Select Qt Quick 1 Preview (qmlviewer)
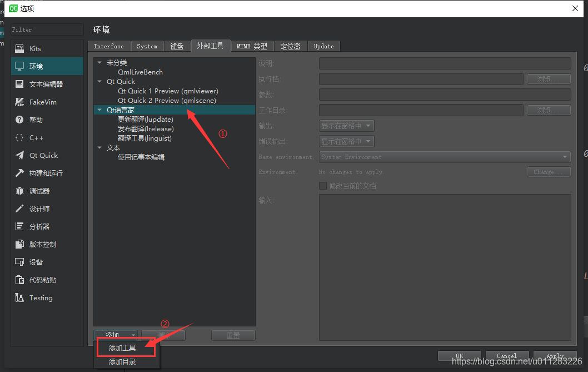 [x=168, y=91]
